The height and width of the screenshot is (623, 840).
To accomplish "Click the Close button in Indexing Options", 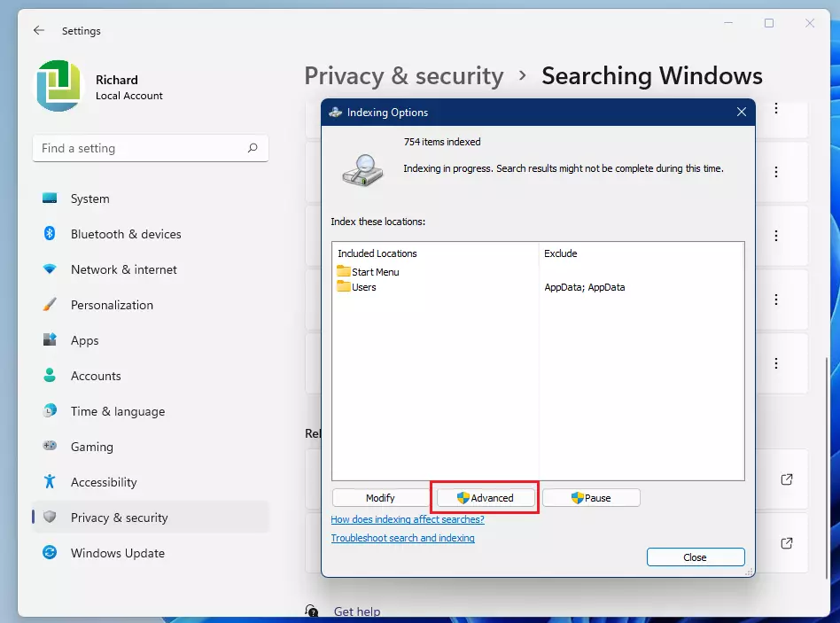I will click(696, 557).
